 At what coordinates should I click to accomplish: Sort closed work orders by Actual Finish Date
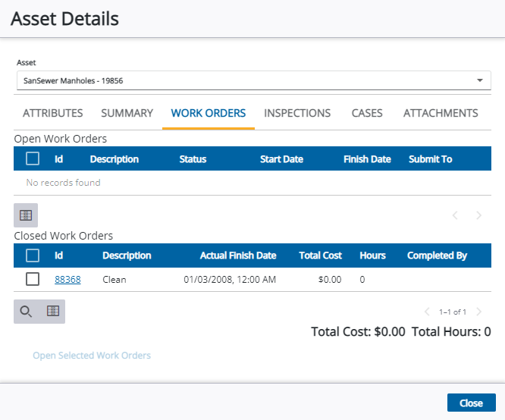237,255
